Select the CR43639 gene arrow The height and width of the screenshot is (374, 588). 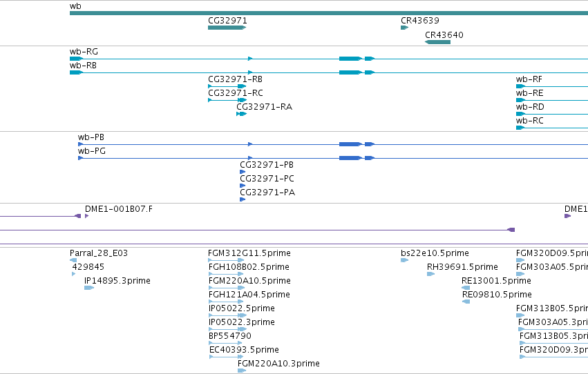pos(405,28)
